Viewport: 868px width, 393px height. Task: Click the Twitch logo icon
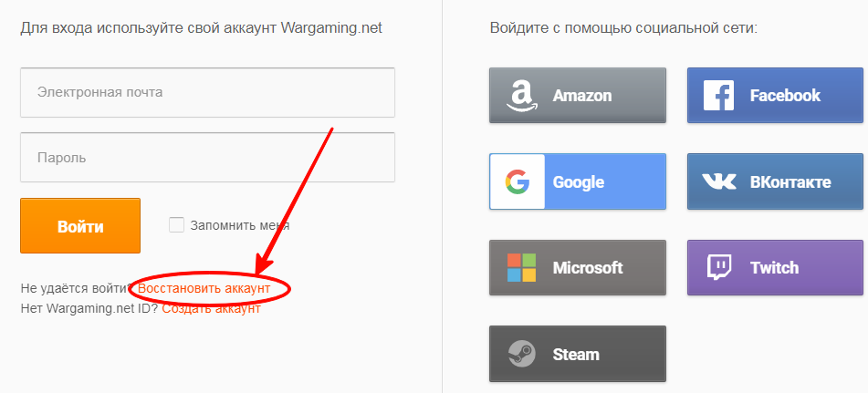719,268
